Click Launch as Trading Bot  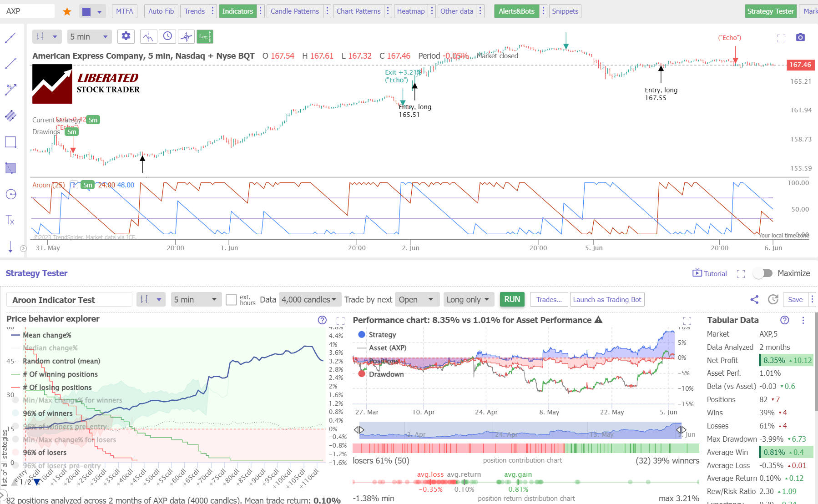[607, 299]
